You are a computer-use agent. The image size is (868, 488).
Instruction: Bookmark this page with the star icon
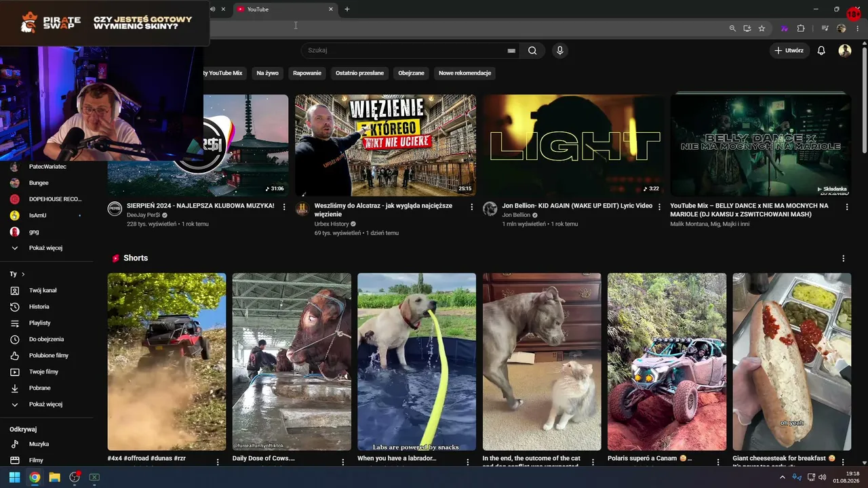[762, 28]
